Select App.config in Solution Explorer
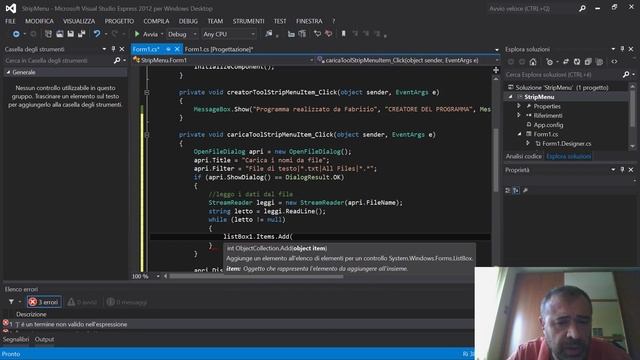The image size is (640, 360). tap(548, 125)
